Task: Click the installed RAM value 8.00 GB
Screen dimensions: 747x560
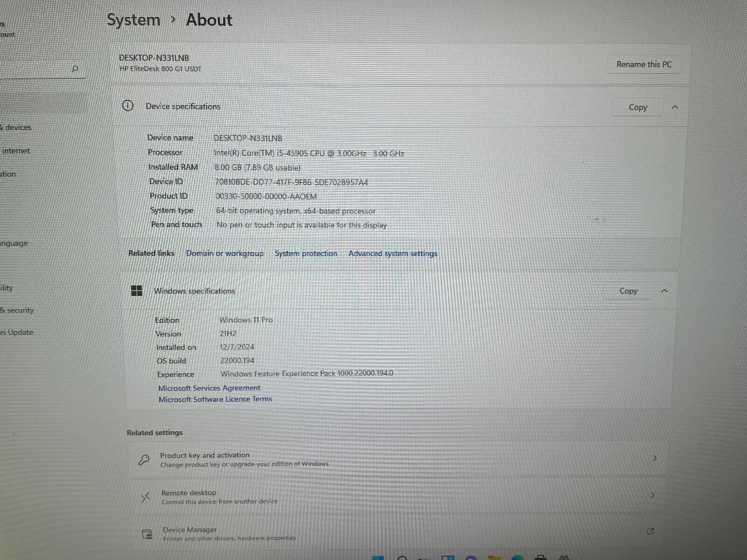Action: click(x=258, y=168)
